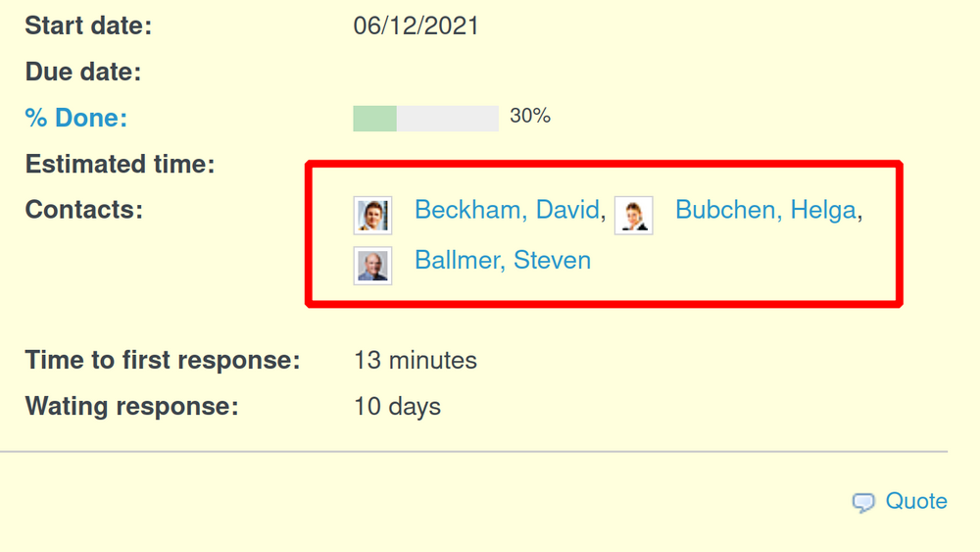Click the Due date label
Image resolution: width=980 pixels, height=552 pixels.
83,72
